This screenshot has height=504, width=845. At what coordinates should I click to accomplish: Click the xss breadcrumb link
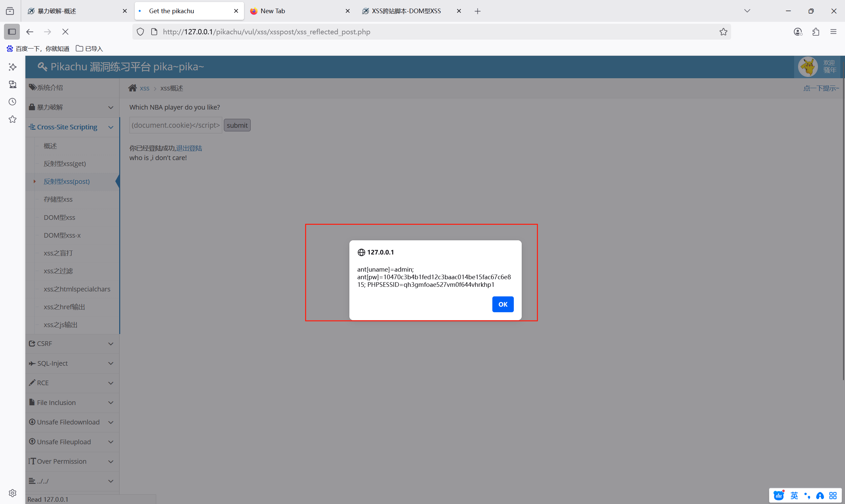pos(144,88)
